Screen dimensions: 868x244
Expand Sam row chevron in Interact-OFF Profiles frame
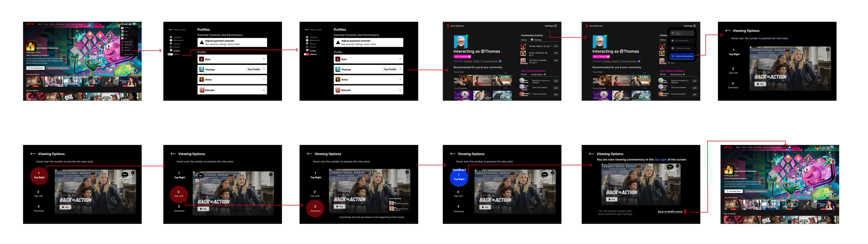[x=264, y=59]
